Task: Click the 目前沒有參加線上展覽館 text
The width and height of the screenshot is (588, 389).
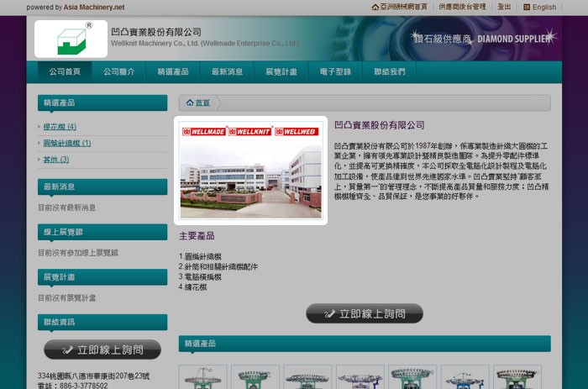Action: tap(78, 253)
